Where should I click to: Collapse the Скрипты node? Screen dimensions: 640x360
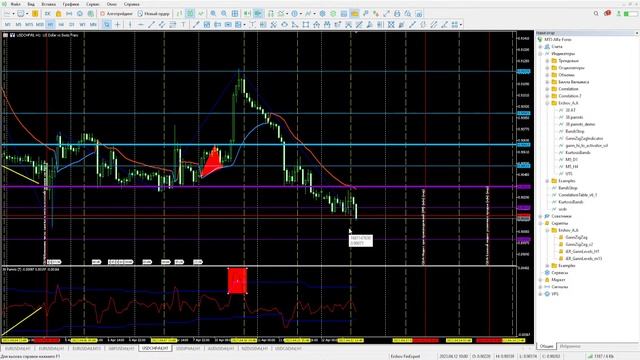541,223
